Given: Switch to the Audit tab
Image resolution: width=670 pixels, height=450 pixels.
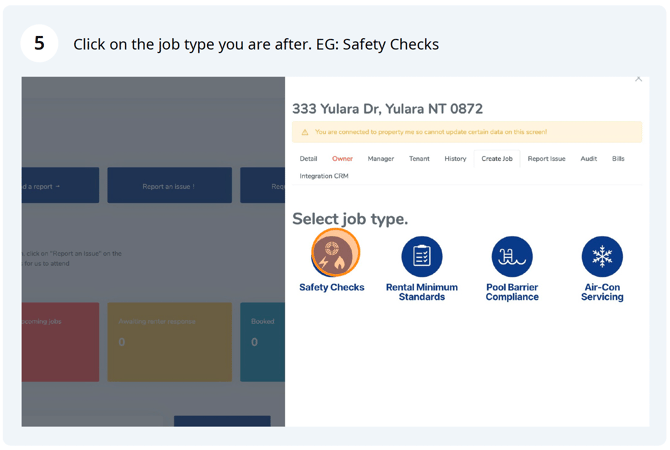Looking at the screenshot, I should [x=589, y=159].
